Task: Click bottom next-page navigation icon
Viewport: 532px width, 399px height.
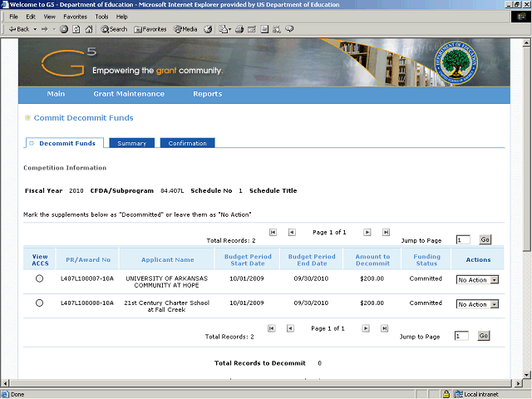Action: coord(366,328)
